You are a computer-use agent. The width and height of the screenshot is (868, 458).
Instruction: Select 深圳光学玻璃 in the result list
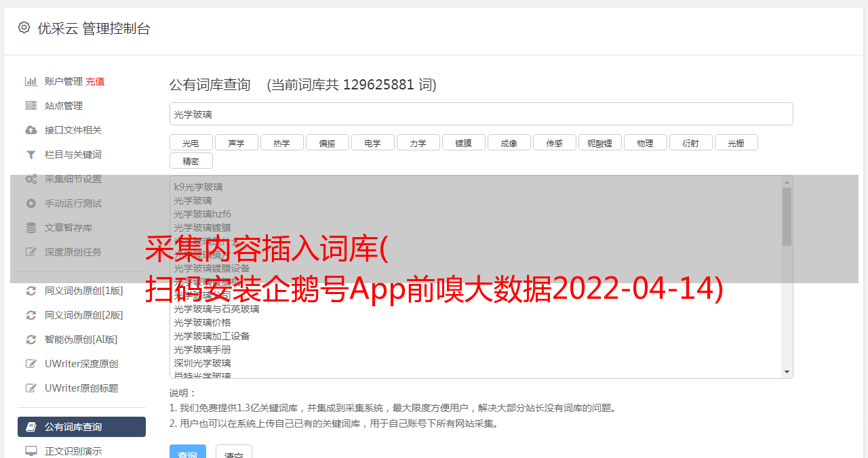(202, 363)
